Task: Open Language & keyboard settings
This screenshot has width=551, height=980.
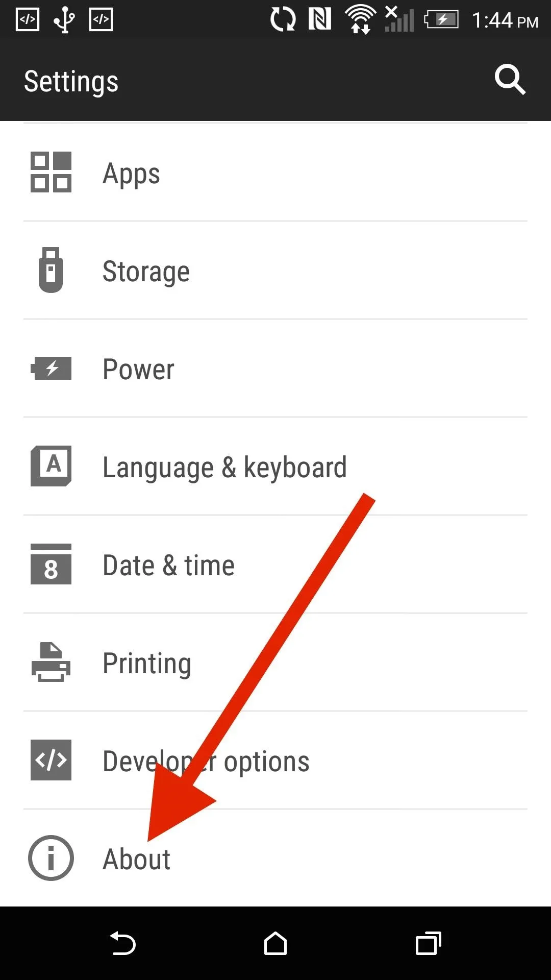Action: point(224,467)
